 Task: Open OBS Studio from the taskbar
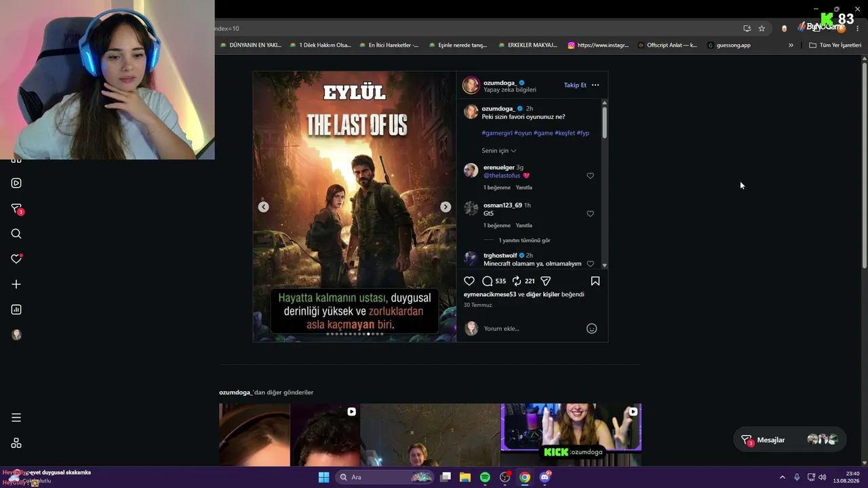(505, 477)
